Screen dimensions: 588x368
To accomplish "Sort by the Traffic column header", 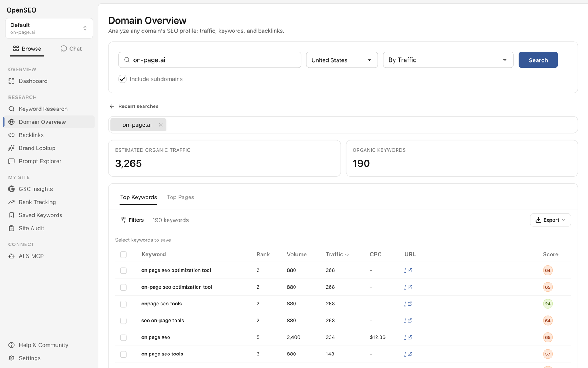I will coord(337,254).
